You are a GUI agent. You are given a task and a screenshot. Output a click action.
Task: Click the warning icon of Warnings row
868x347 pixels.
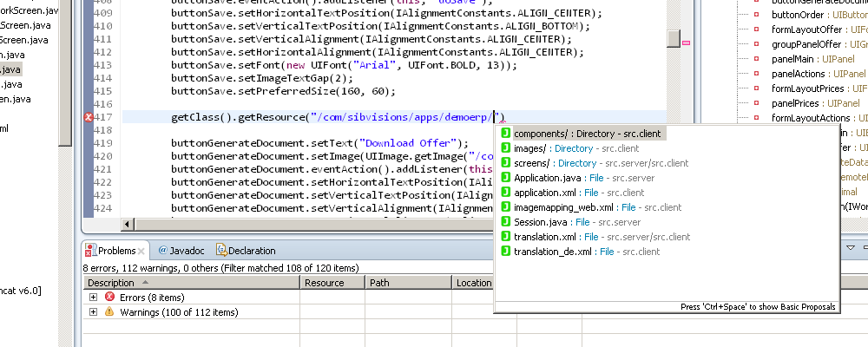pos(109,312)
